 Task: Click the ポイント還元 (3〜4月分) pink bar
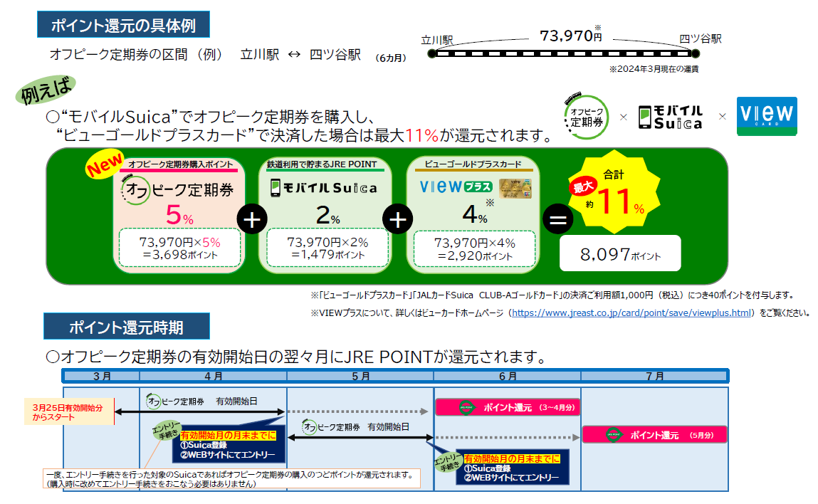(508, 407)
